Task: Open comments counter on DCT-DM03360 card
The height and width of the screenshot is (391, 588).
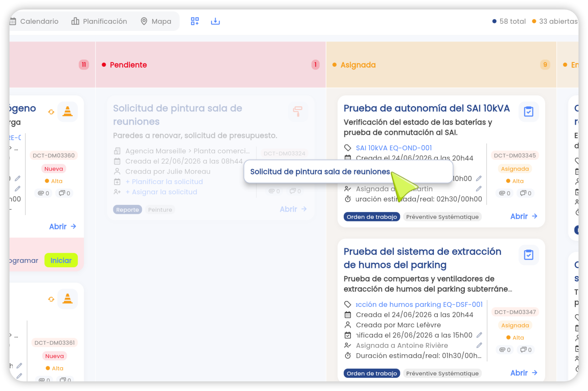Action: [x=65, y=193]
